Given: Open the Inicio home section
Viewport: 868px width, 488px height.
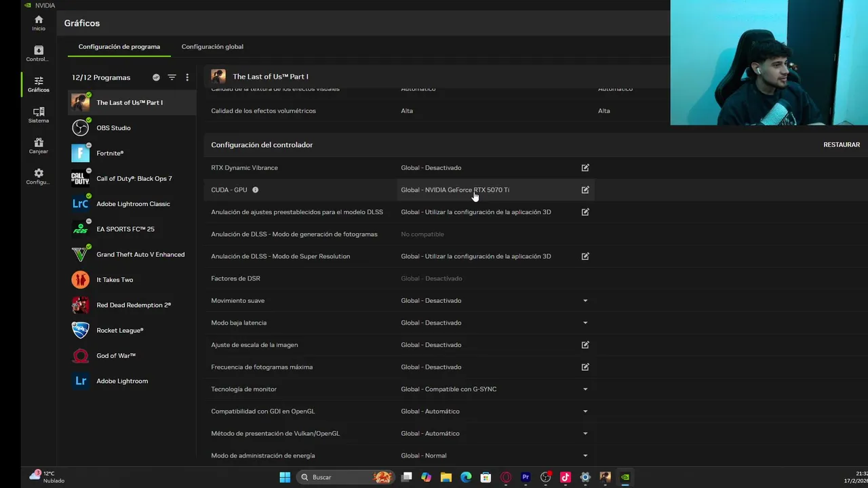Looking at the screenshot, I should click(39, 23).
